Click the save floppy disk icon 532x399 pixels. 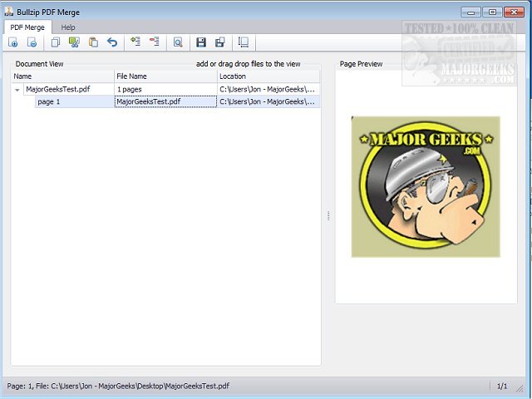201,42
